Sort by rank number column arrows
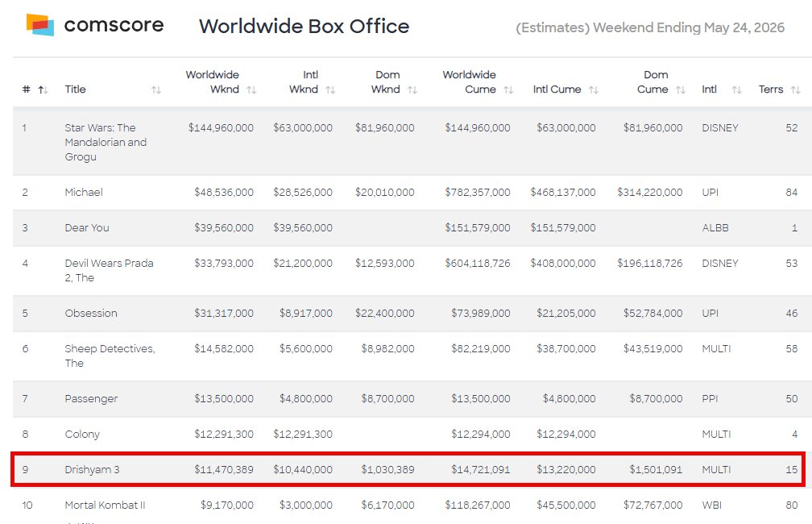The width and height of the screenshot is (812, 524). pos(43,89)
